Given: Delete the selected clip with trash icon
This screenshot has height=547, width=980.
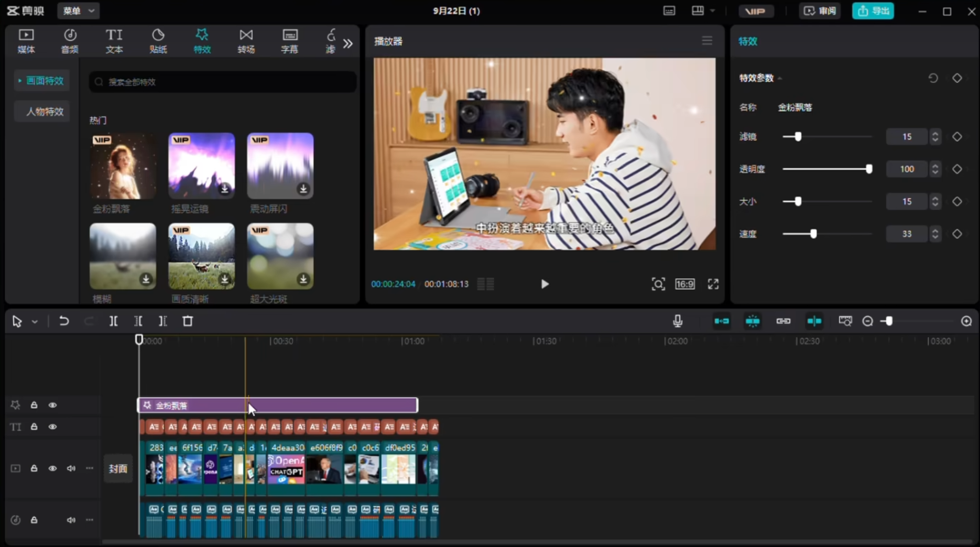Looking at the screenshot, I should 188,321.
